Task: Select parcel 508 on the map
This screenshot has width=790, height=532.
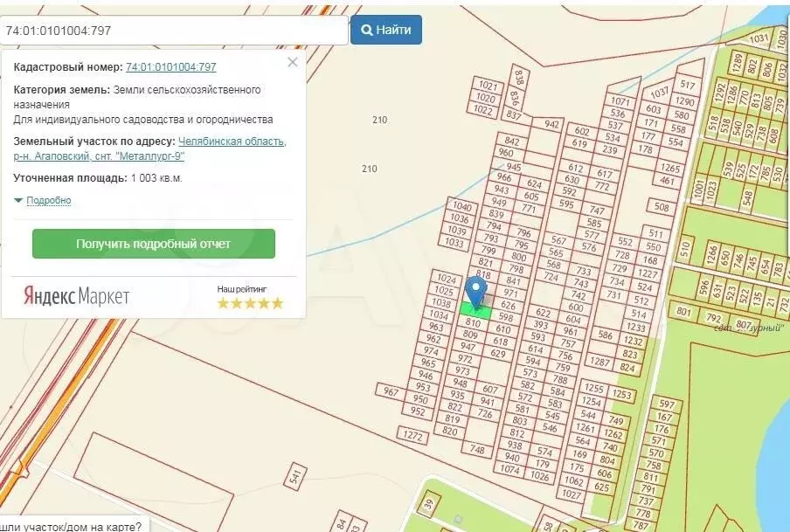Action: coord(662,207)
